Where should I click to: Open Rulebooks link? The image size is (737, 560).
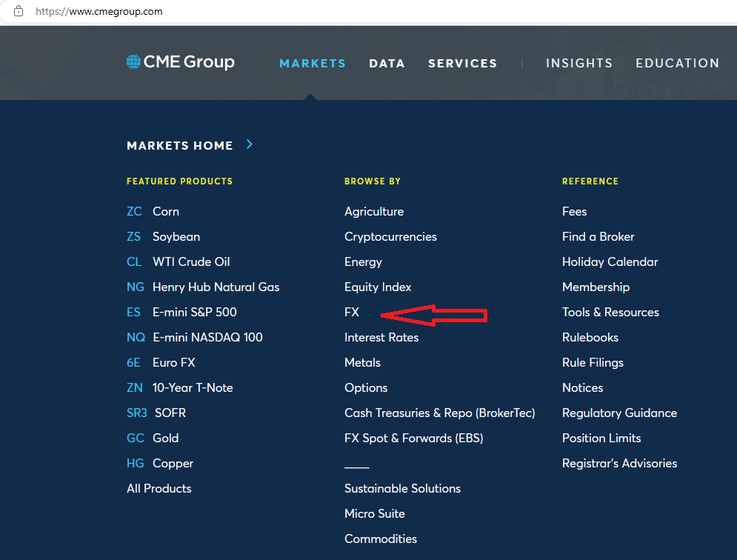tap(590, 338)
